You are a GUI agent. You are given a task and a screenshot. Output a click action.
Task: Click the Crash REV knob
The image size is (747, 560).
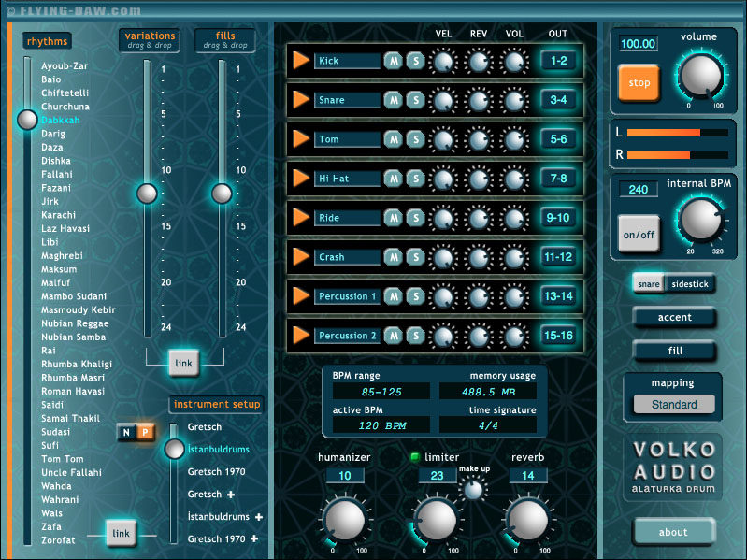click(479, 258)
